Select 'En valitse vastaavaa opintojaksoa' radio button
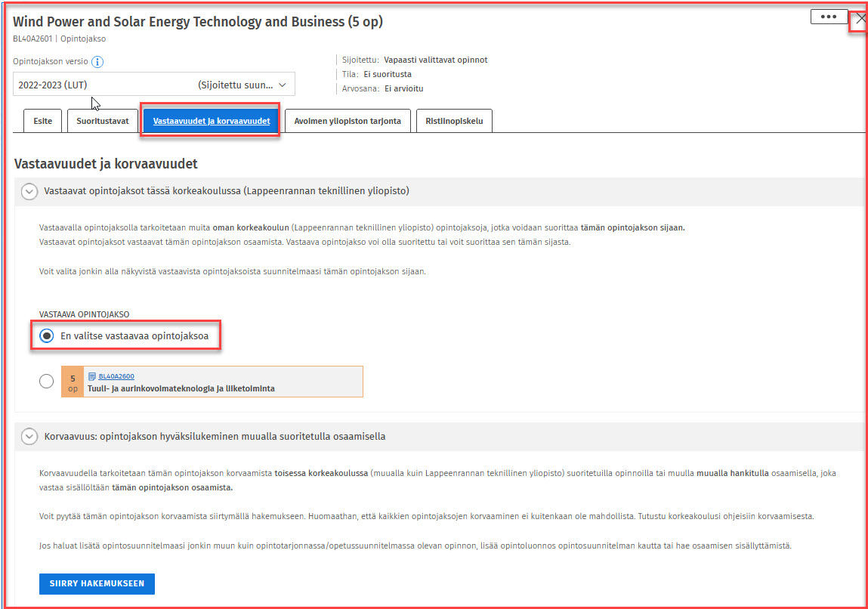868x609 pixels. pyautogui.click(x=47, y=336)
